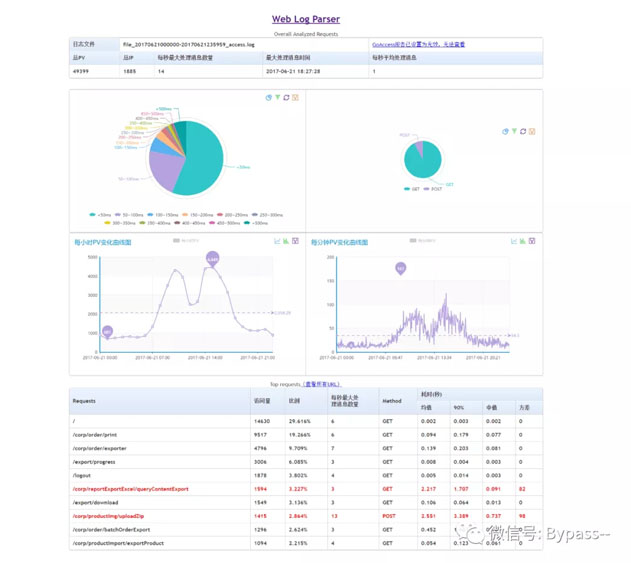This screenshot has height=563, width=631.
Task: Toggle the GET legend item
Action: pyautogui.click(x=411, y=188)
